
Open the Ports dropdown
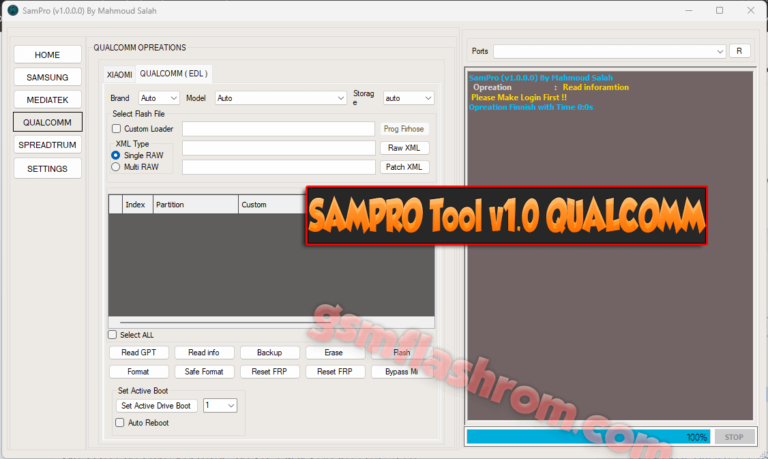tap(609, 51)
